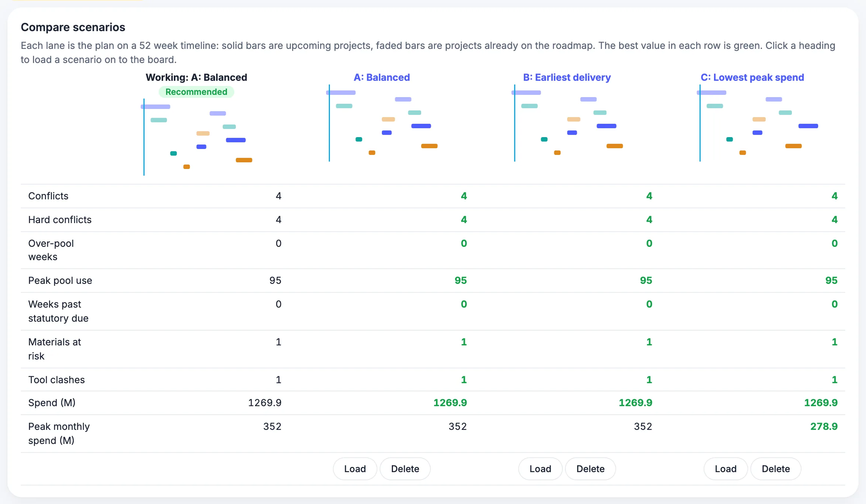Click the Tool clashes row label
Screen dimensions: 866x504
(56, 380)
